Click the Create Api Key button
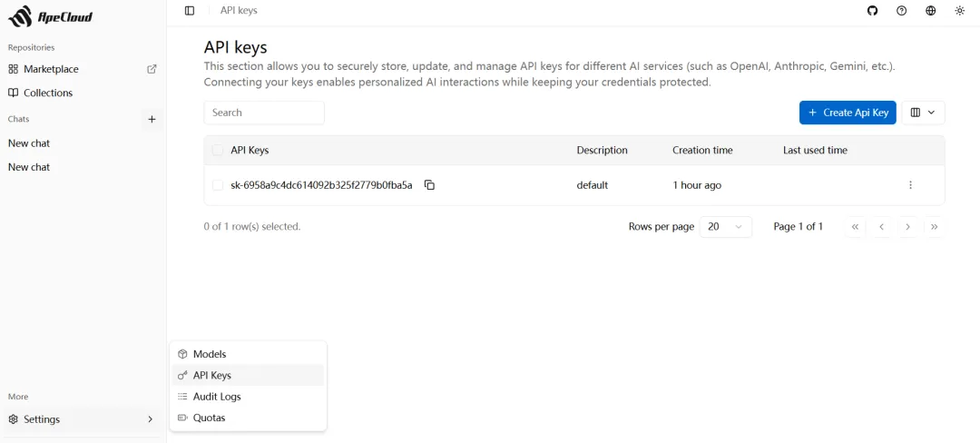980x443 pixels. 848,113
